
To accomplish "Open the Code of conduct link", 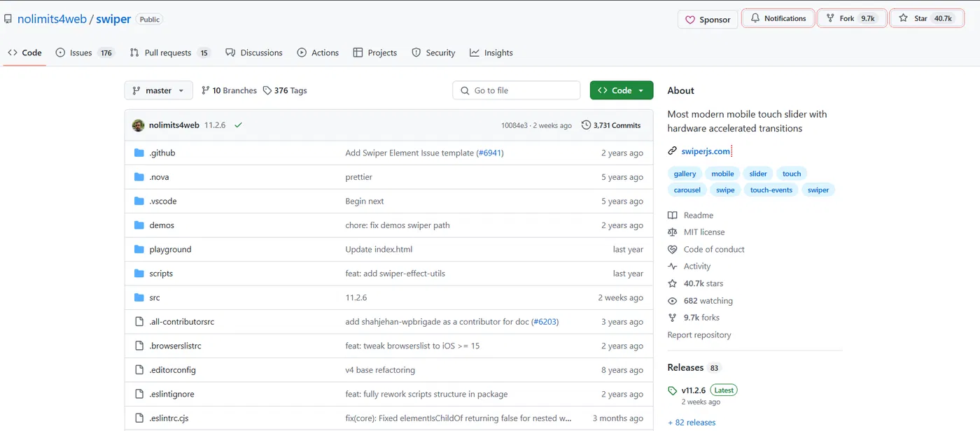I will (x=714, y=249).
